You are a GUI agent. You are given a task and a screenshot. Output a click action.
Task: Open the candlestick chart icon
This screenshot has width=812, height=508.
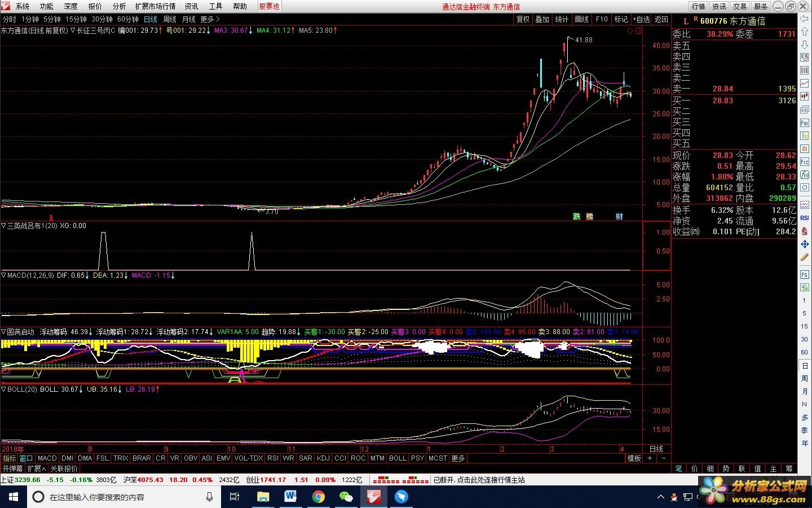coord(805,96)
